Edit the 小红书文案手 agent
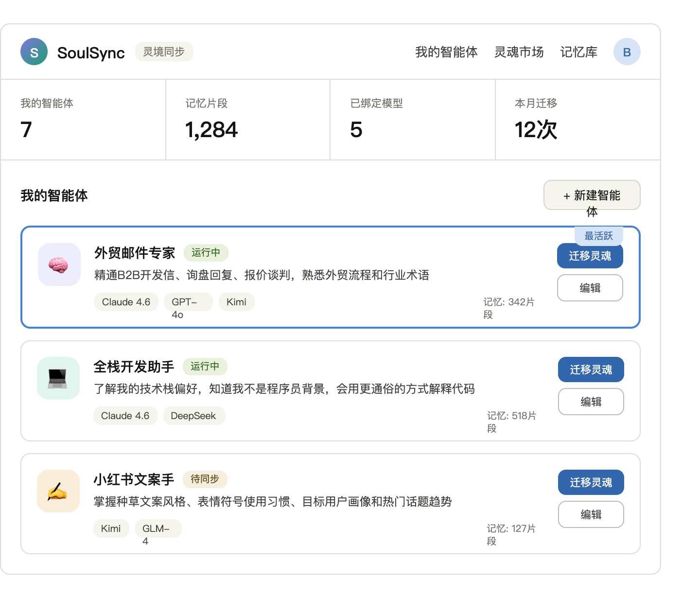700x598 pixels. (591, 514)
